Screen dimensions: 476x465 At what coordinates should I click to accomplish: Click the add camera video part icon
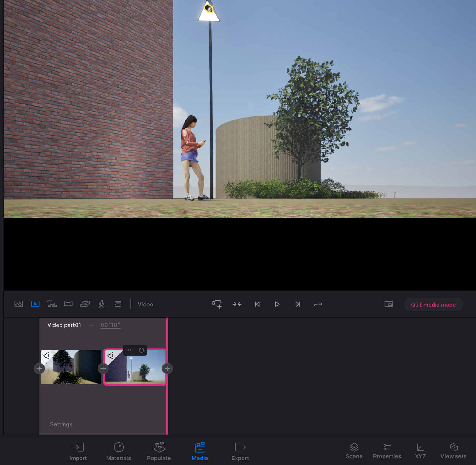(x=217, y=304)
